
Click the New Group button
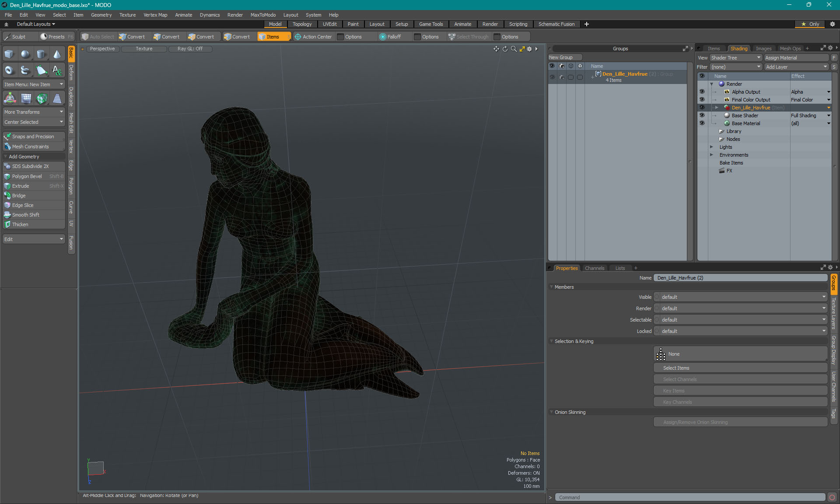point(564,57)
